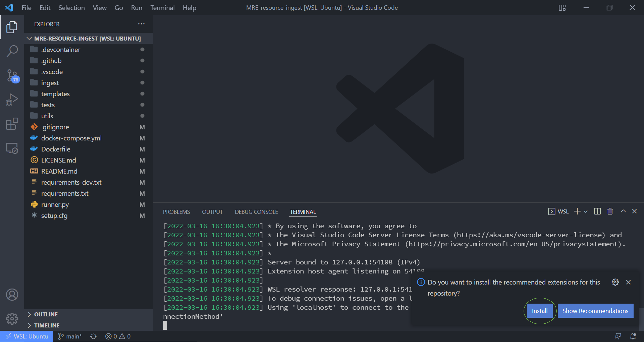Select the TERMINAL tab
The width and height of the screenshot is (644, 342).
[303, 212]
